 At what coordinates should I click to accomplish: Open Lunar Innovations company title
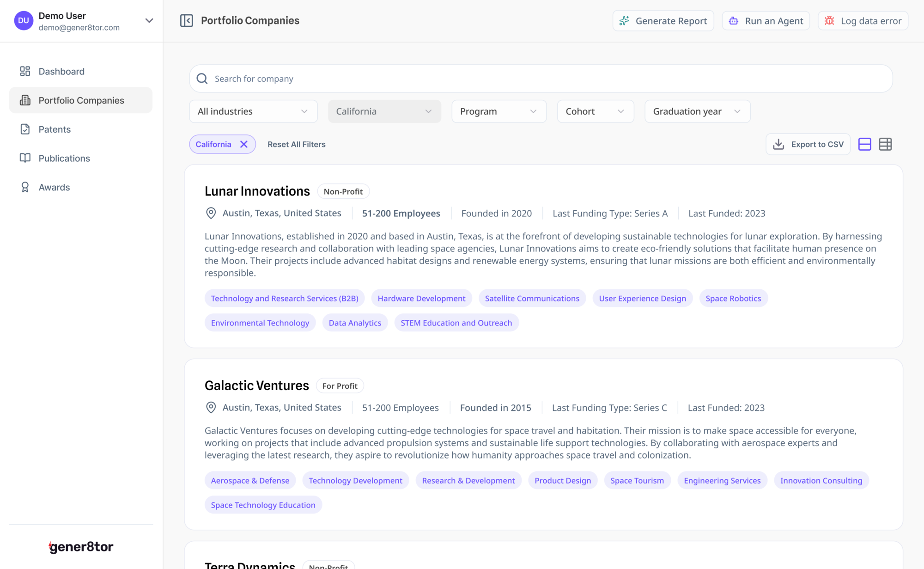(x=257, y=191)
